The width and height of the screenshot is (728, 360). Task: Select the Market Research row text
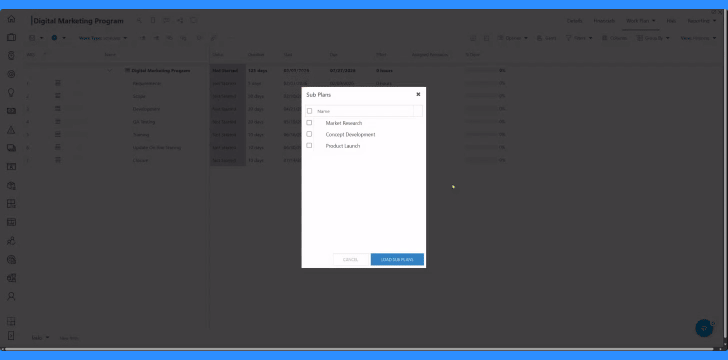(344, 123)
